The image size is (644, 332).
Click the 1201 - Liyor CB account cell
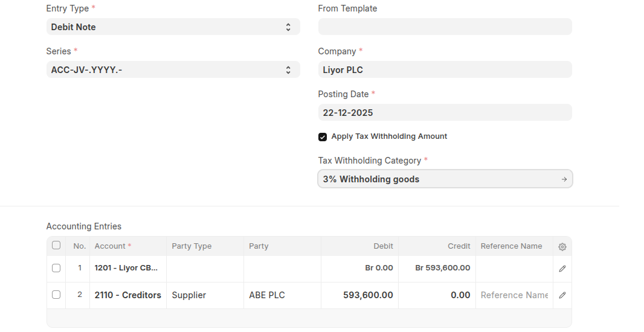pyautogui.click(x=128, y=268)
